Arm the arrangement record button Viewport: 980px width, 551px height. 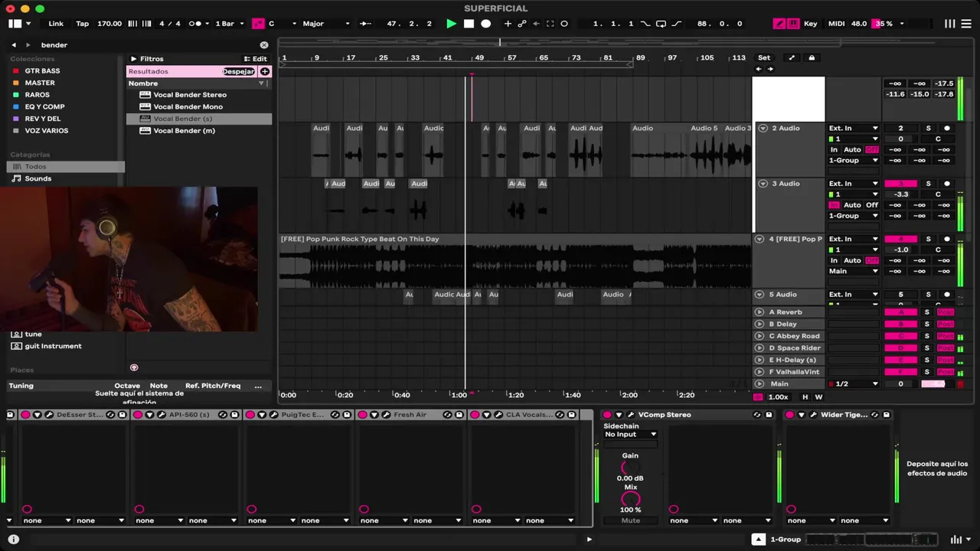click(x=485, y=24)
